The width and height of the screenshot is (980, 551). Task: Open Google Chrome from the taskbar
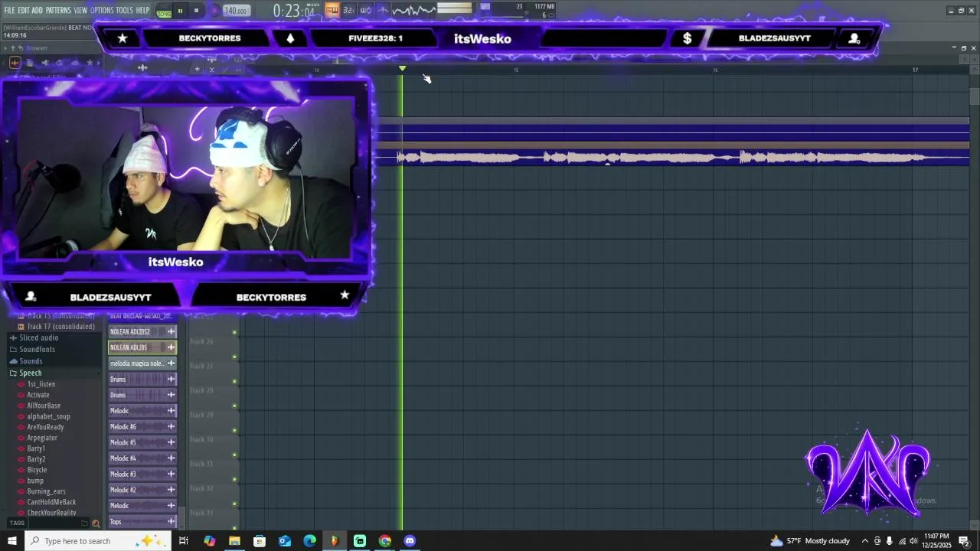point(385,541)
